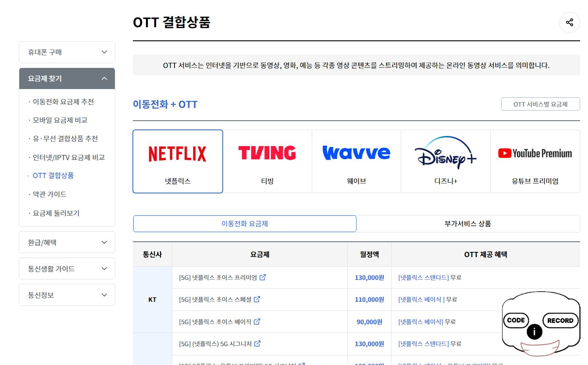The height and width of the screenshot is (365, 588).
Task: Open 이동전화 요금제 추천 in the sidebar
Action: [63, 102]
